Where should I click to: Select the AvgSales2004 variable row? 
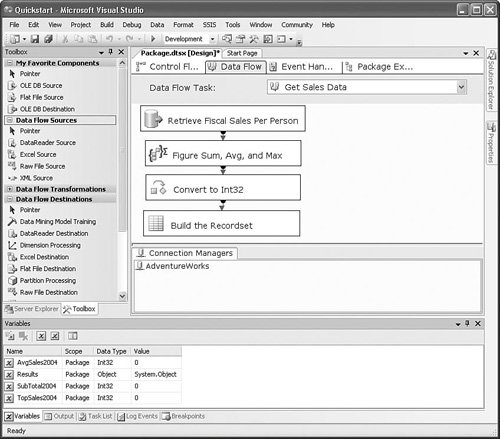coord(93,363)
